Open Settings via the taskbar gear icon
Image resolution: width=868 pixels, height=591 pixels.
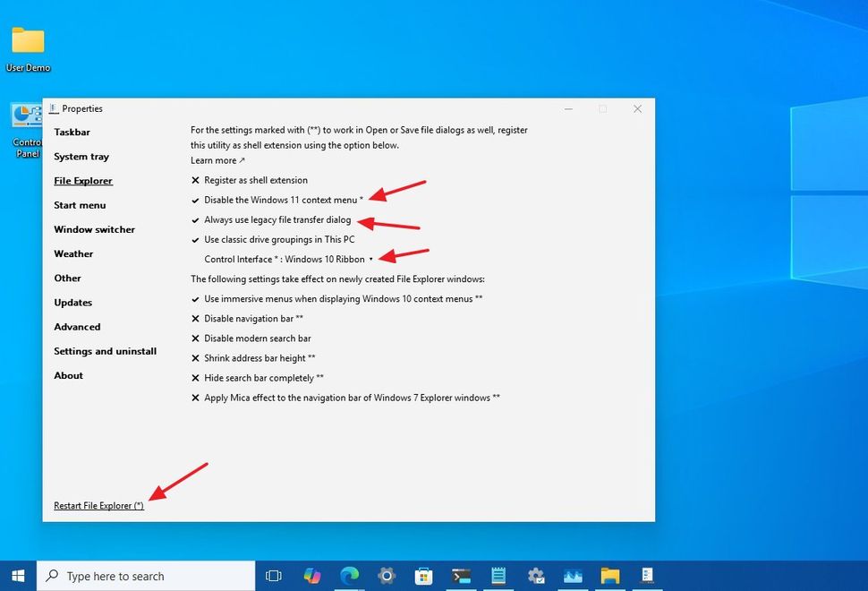click(x=387, y=576)
